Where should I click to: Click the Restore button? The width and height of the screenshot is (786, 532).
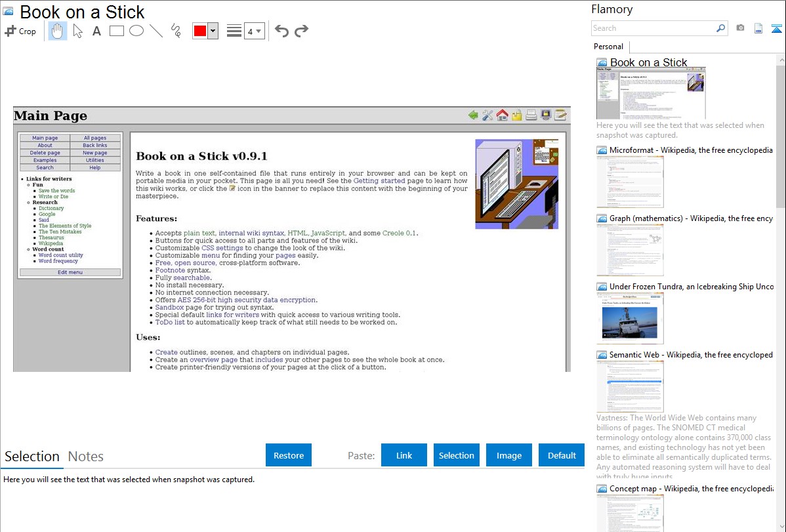(x=289, y=455)
